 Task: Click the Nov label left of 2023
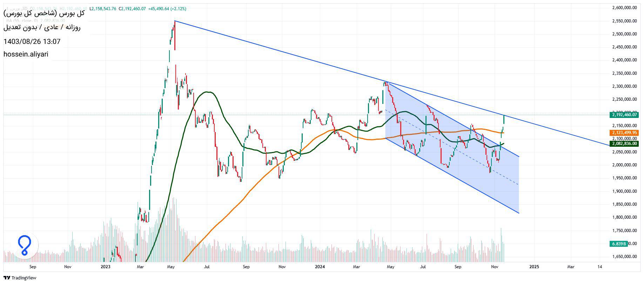pyautogui.click(x=68, y=267)
